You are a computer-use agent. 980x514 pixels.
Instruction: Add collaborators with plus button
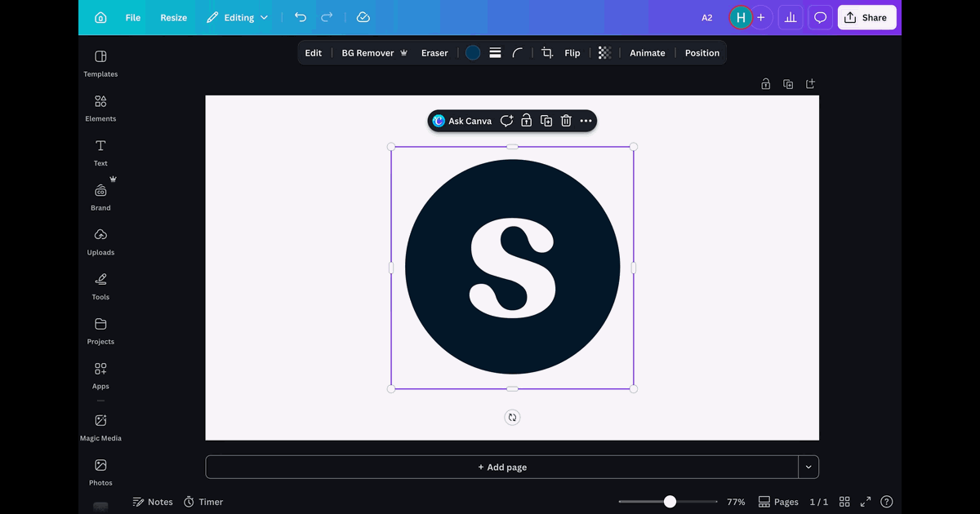[x=761, y=17]
